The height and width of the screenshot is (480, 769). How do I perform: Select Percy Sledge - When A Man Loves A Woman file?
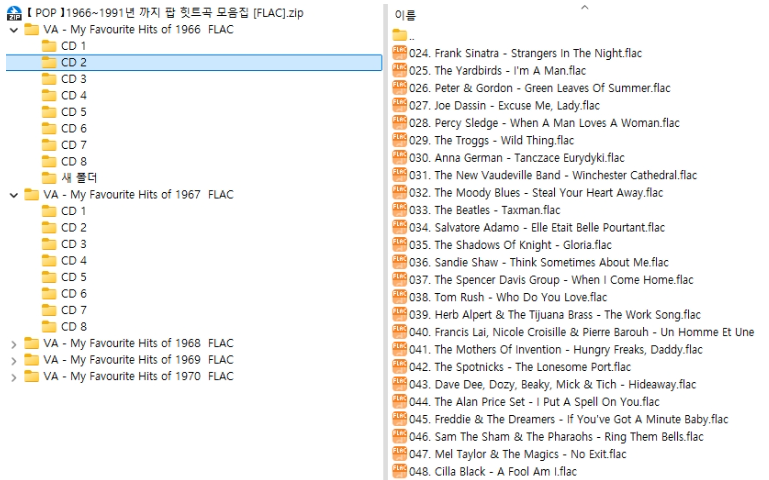[556, 123]
